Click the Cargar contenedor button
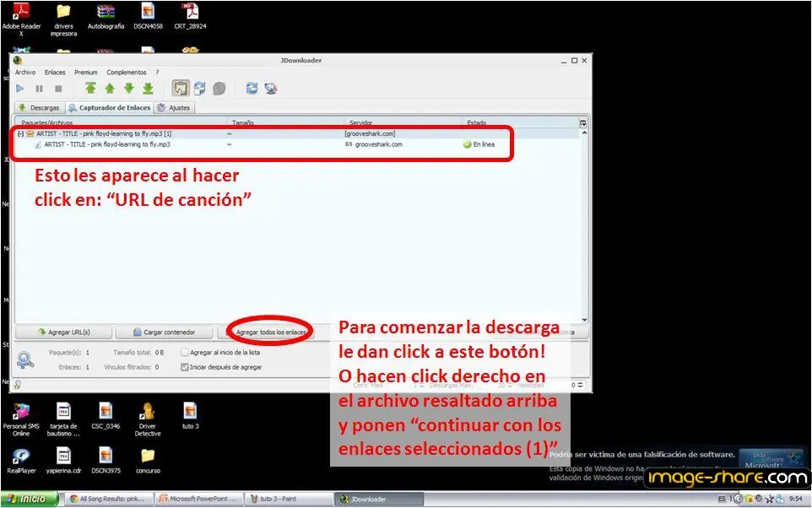Screen dimensions: 812x508 pos(164,332)
